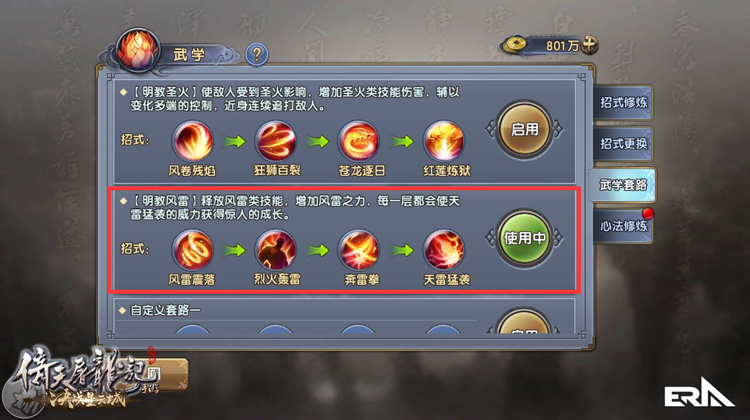Select the 风卷残焰 skill icon

tap(193, 142)
